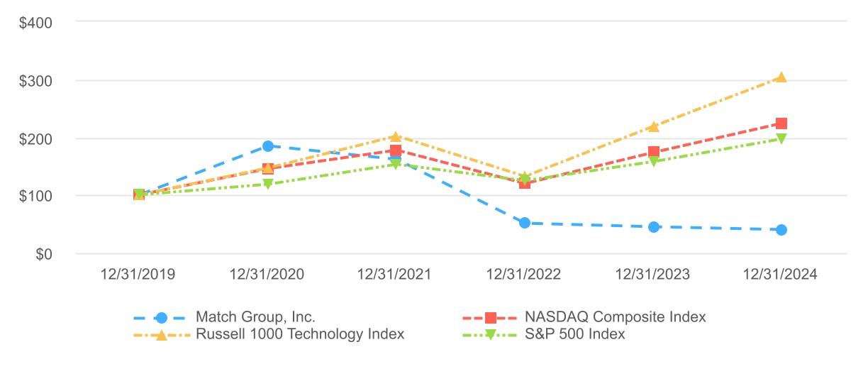Click the S&P 500 marker at 12/31/2024

pos(781,139)
